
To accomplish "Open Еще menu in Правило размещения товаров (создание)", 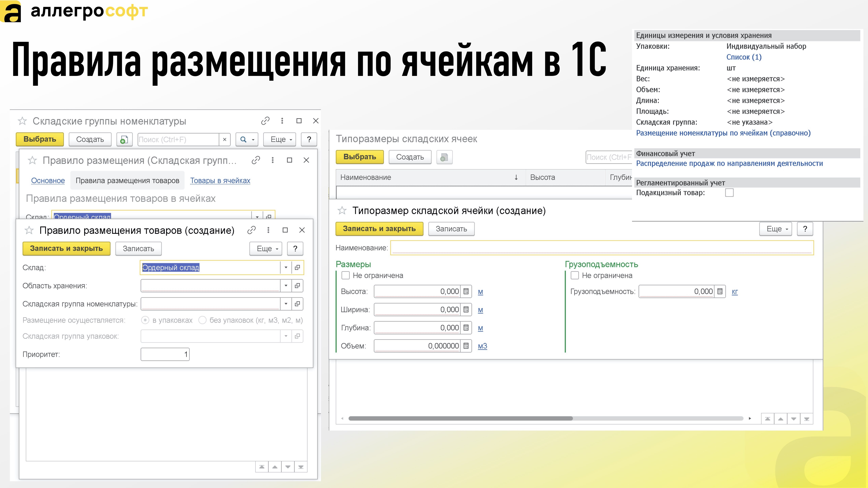I will tap(265, 249).
